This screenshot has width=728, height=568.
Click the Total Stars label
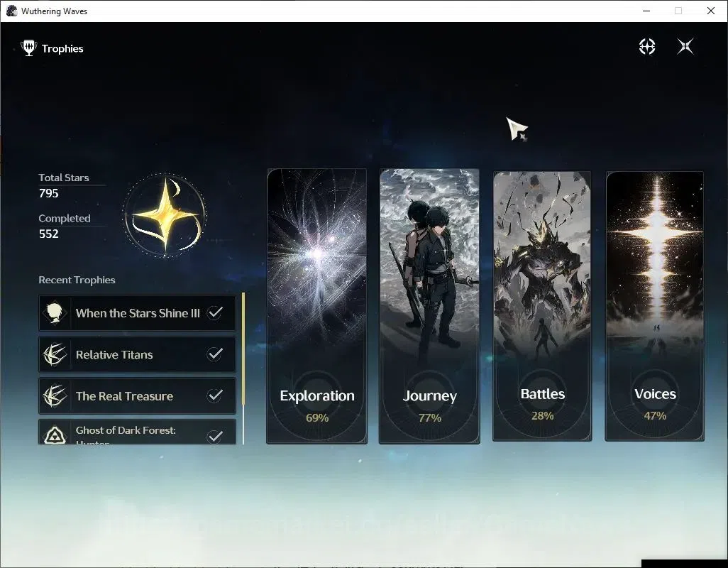[x=64, y=177]
